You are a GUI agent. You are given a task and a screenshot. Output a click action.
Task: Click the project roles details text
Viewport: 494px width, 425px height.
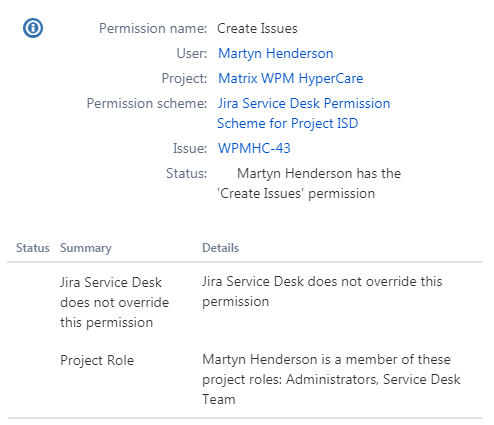331,379
